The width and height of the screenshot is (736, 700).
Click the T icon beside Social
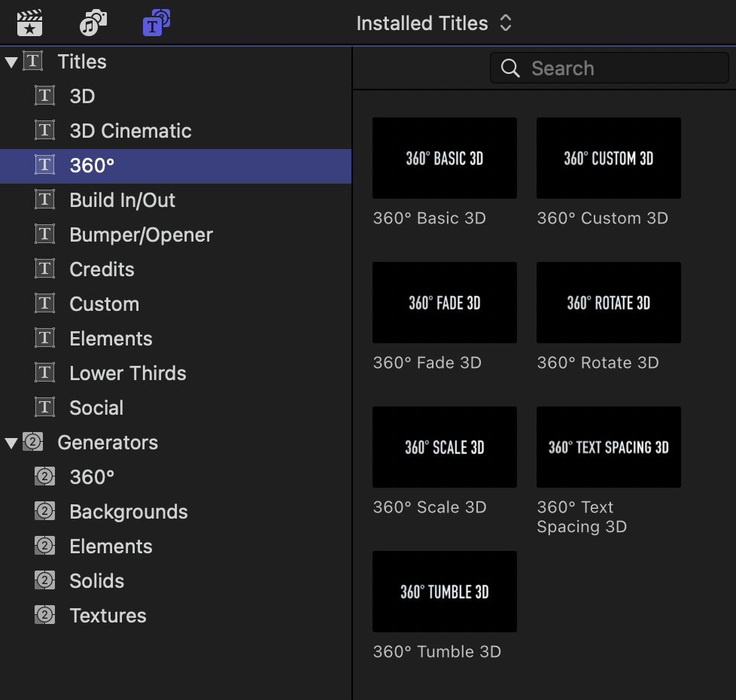point(44,407)
